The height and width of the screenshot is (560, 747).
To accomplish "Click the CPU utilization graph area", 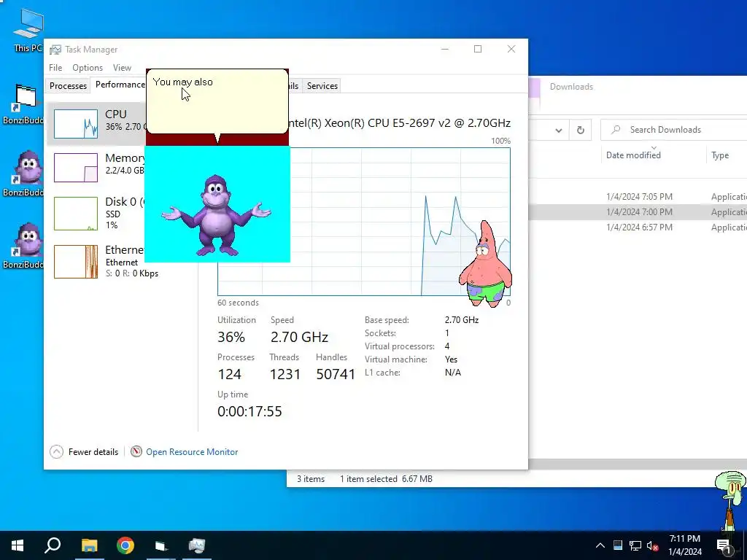I will pos(364,222).
